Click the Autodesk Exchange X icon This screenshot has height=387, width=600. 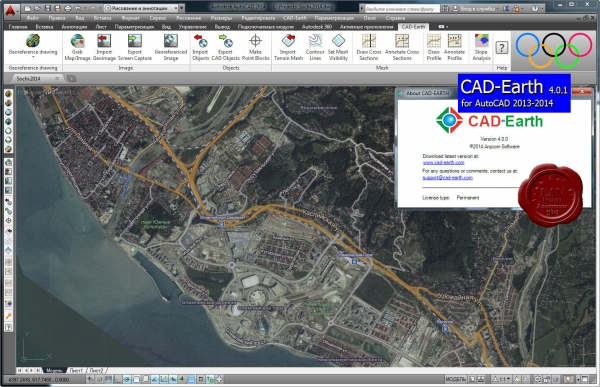click(506, 8)
